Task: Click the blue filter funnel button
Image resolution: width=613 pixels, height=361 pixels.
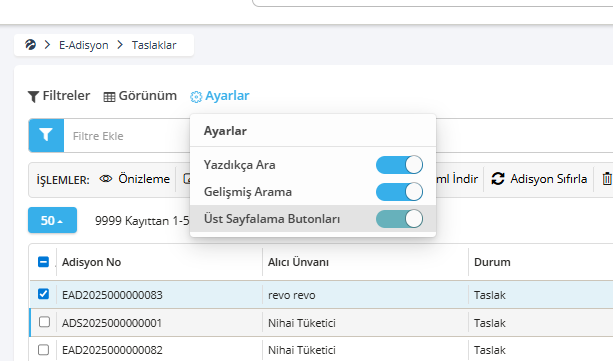Action: [46, 135]
